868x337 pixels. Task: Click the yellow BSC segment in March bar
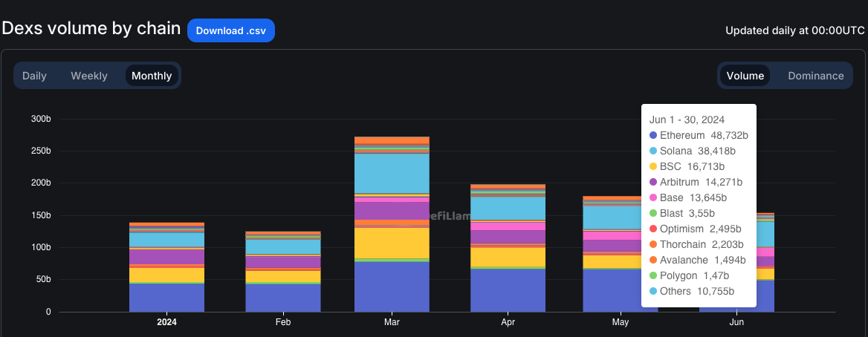pos(392,243)
